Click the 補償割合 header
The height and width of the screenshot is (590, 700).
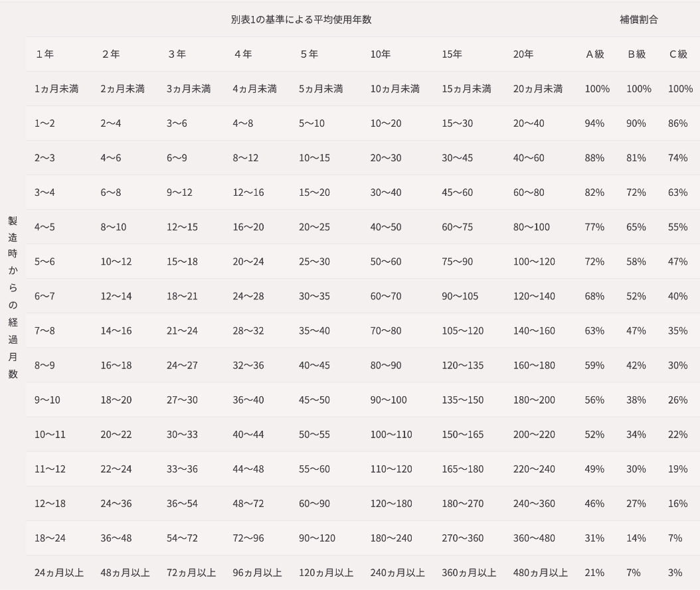639,20
